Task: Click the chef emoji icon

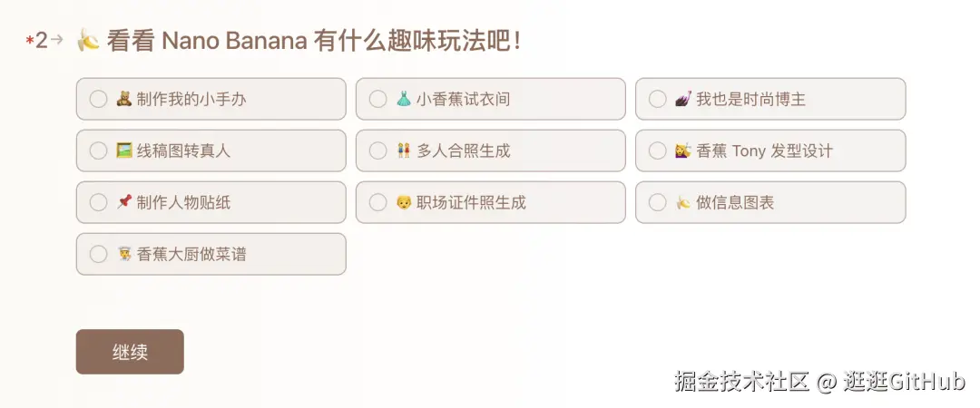Action: [124, 255]
